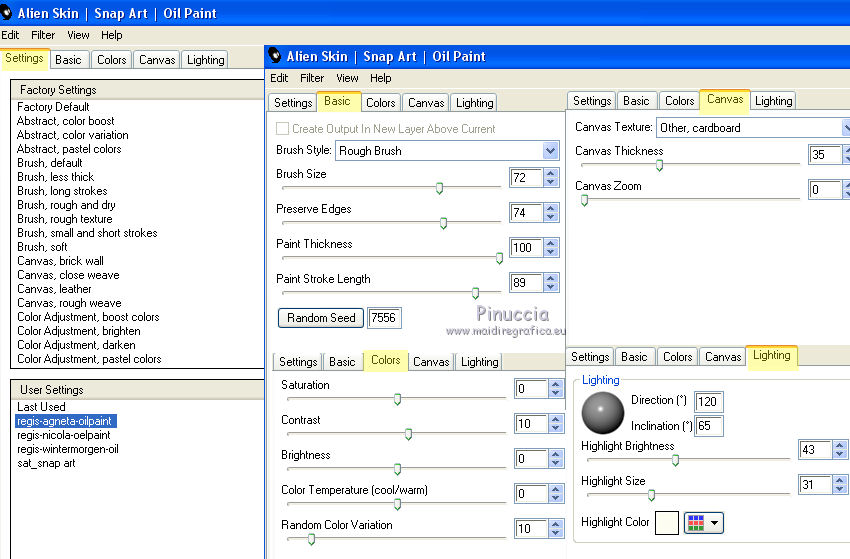The width and height of the screenshot is (850, 559).
Task: Select the highlighted Canvas tab above Canvas Texture
Action: (725, 100)
